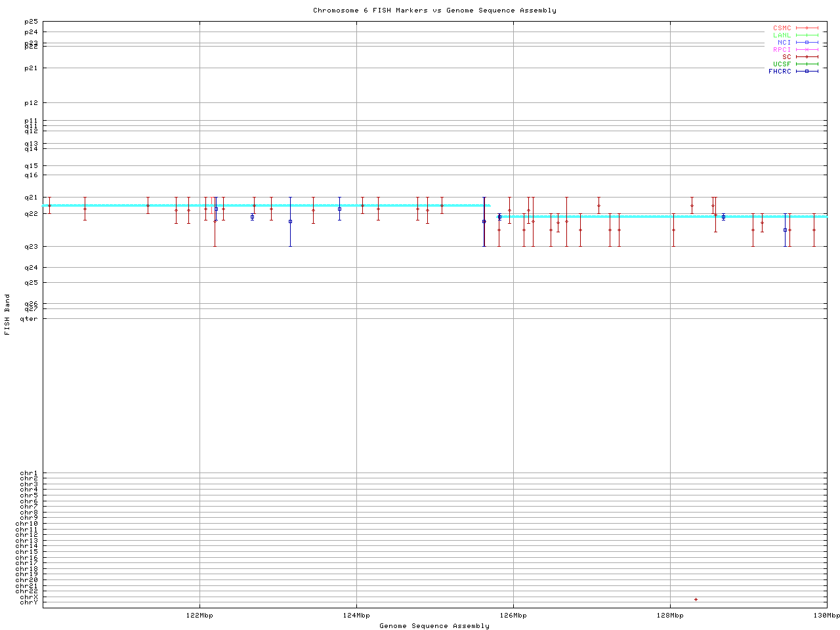
Task: Select the LANL legend label
Action: [x=782, y=35]
